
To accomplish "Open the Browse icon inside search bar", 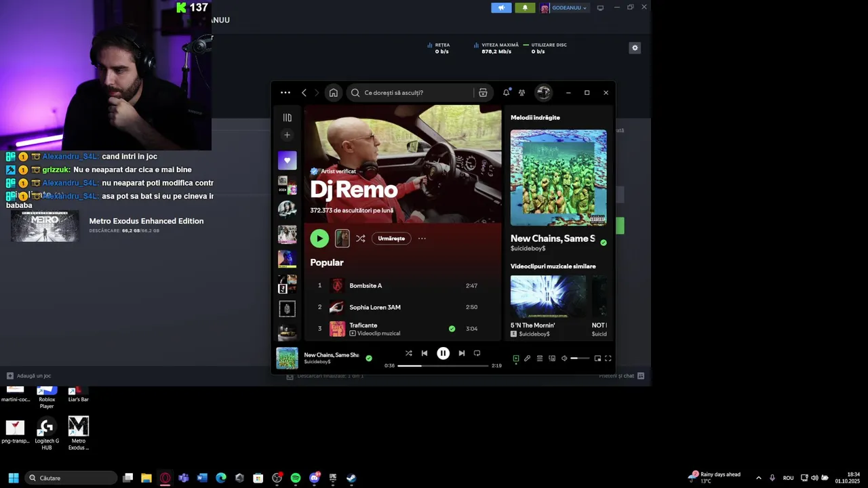I will pos(483,93).
